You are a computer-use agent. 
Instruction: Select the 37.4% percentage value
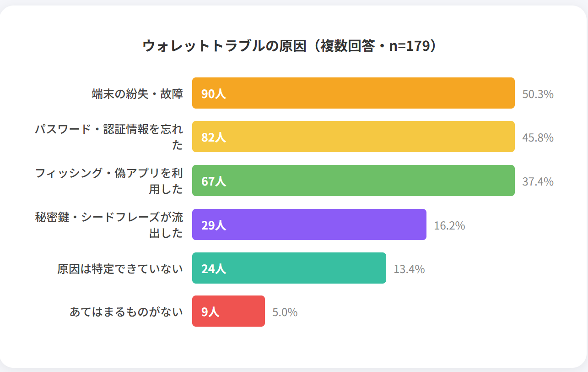538,182
